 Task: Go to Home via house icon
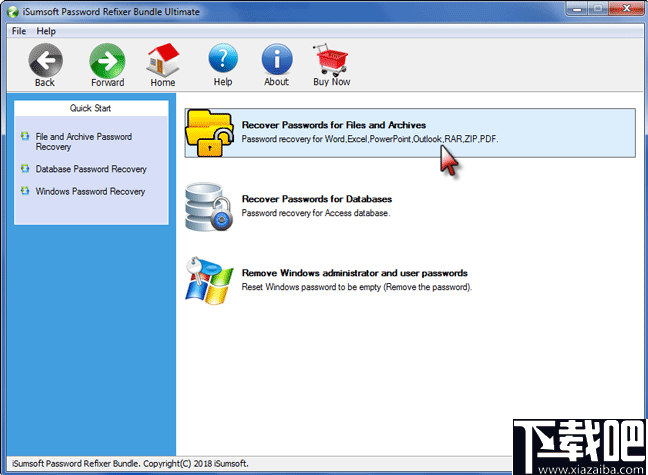(x=163, y=60)
